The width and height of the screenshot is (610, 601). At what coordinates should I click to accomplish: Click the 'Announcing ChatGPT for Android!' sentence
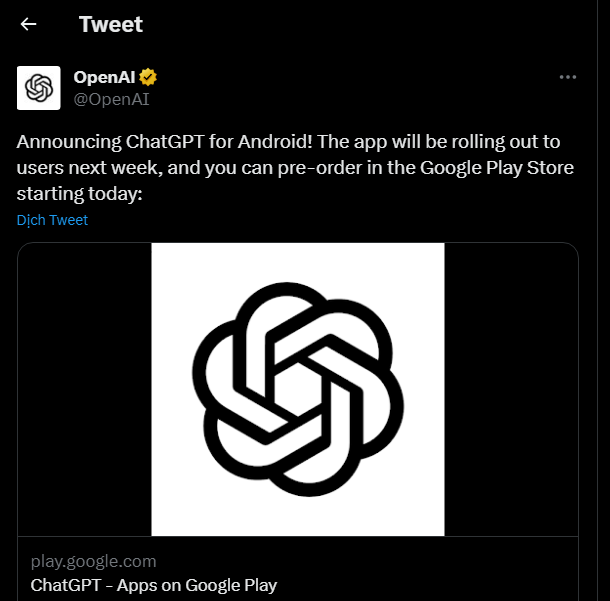click(168, 141)
